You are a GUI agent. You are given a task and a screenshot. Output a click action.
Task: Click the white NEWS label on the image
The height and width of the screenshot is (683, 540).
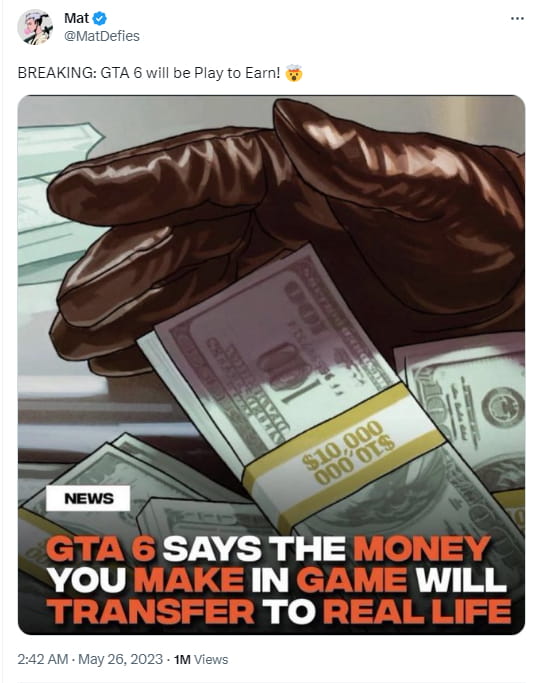click(88, 498)
